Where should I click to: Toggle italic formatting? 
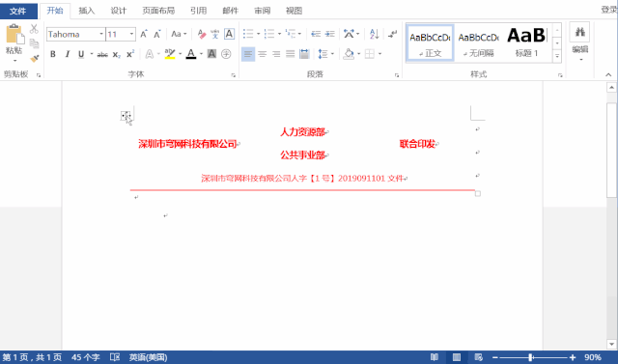tap(67, 54)
